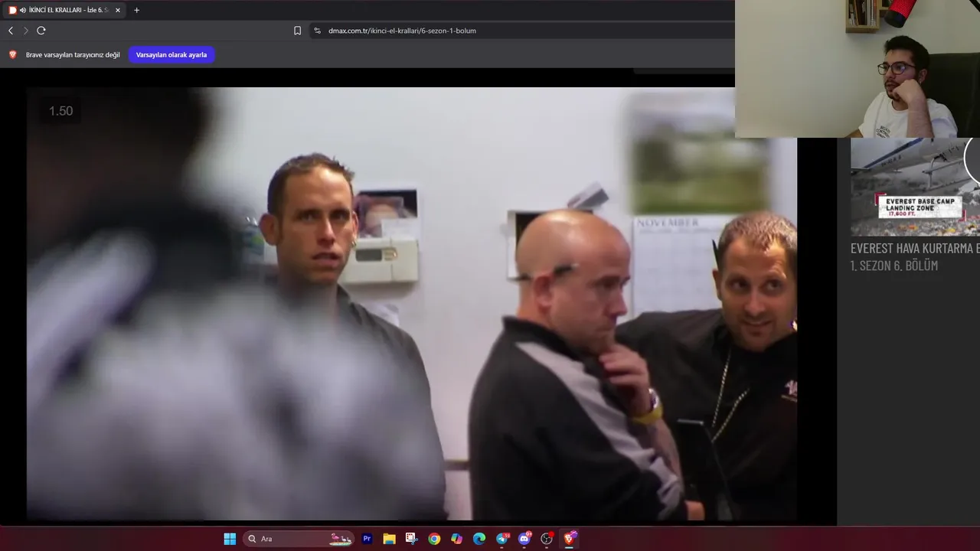Open site settings icon in the address bar
The width and height of the screenshot is (980, 551).
click(x=317, y=31)
